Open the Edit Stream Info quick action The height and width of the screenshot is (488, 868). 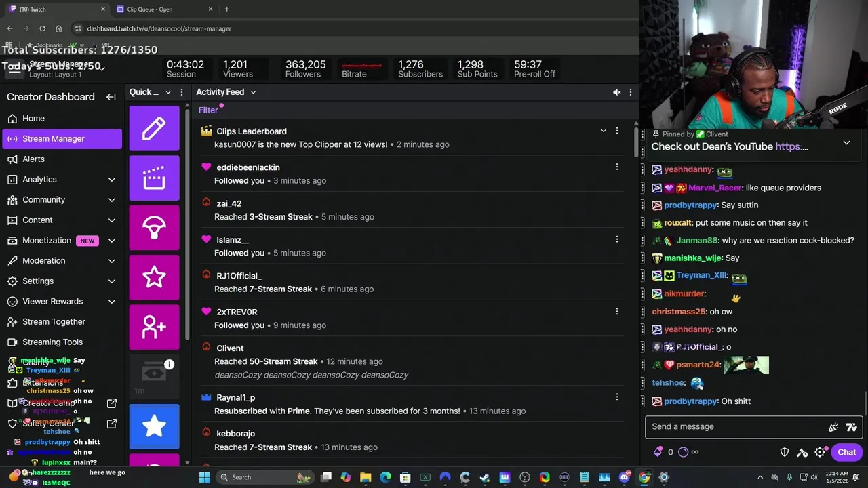pos(154,128)
